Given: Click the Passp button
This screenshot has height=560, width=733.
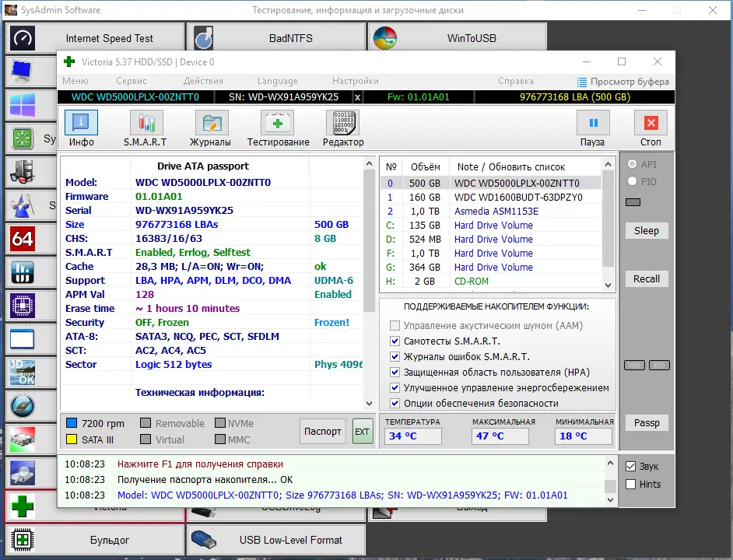Looking at the screenshot, I should 647,423.
